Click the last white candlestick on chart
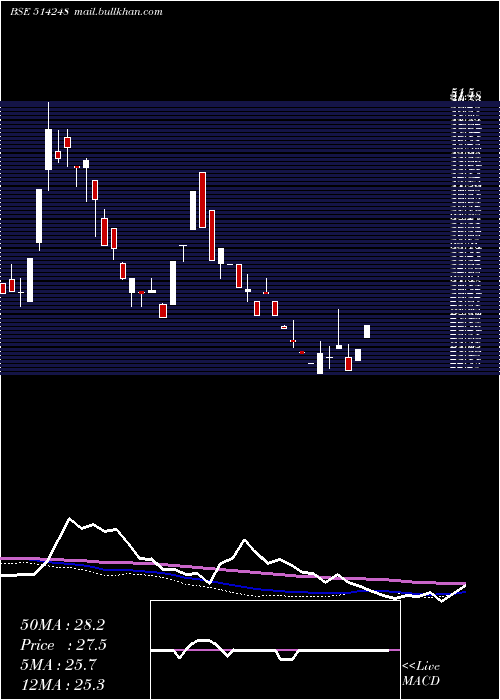Viewport: 500px width, 700px height. [x=367, y=331]
